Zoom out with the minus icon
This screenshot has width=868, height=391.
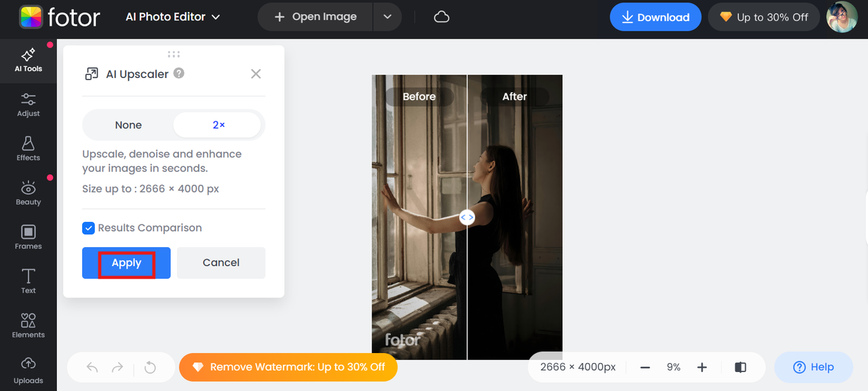click(645, 367)
